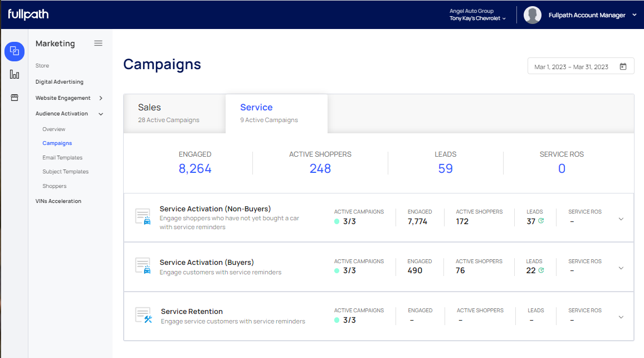This screenshot has height=358, width=644.
Task: Open the analytics bar chart icon
Action: [x=14, y=75]
